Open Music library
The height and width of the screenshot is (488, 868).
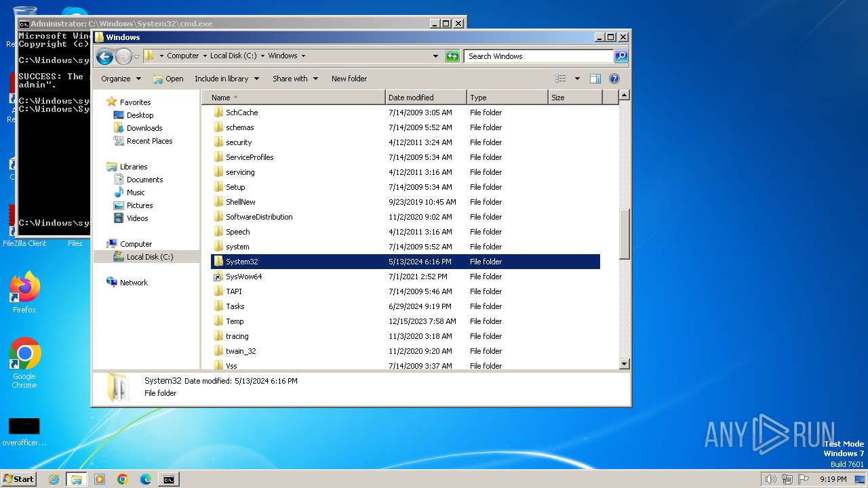coord(135,192)
